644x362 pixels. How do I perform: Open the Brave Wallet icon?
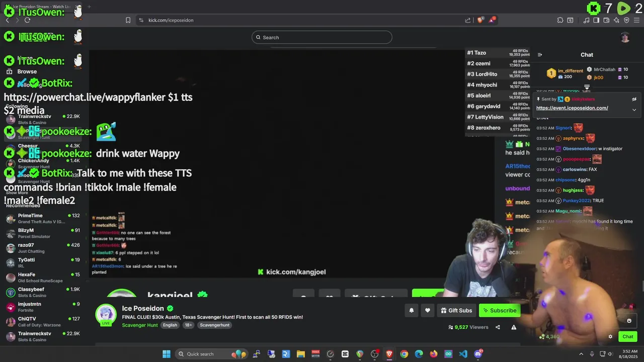(606, 20)
